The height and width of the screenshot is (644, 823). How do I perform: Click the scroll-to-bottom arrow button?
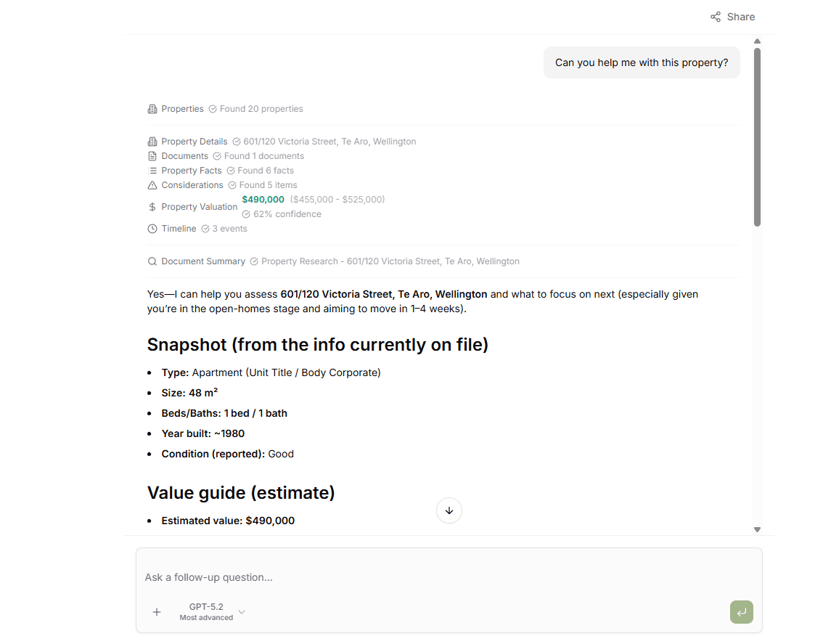tap(449, 510)
